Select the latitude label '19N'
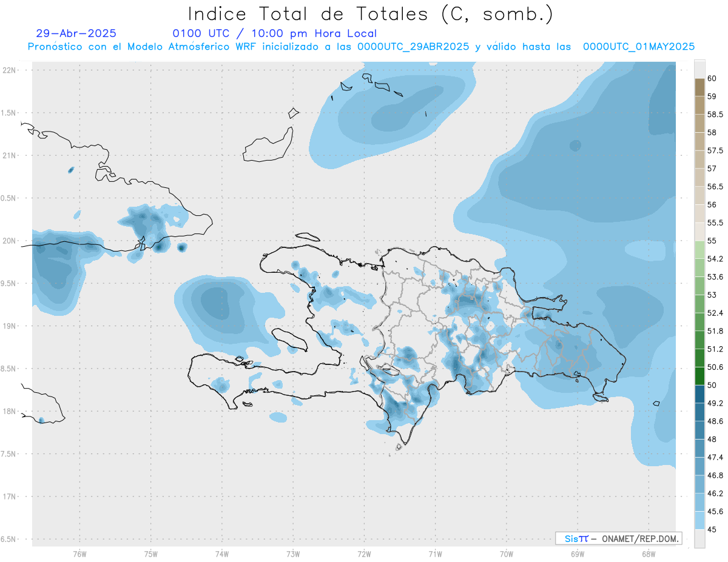728x562 pixels. (x=9, y=326)
